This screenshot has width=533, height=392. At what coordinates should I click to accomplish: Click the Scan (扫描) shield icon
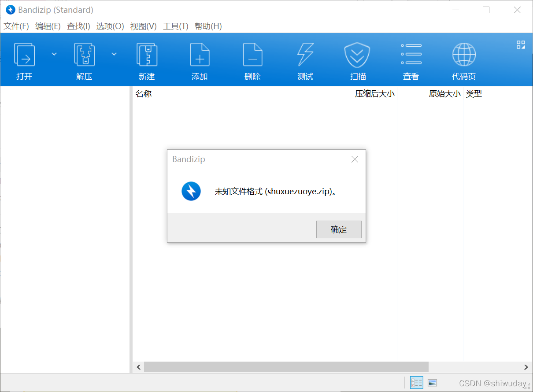tap(357, 55)
